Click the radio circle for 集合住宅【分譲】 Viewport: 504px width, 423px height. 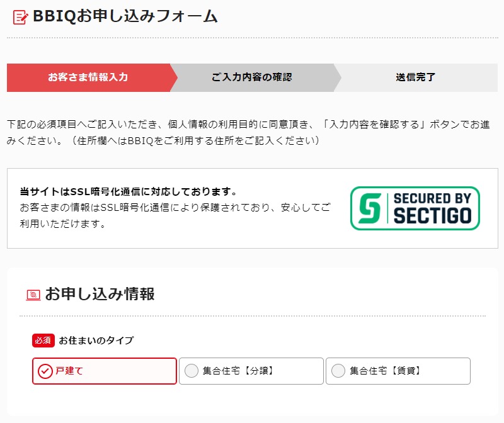pos(192,371)
